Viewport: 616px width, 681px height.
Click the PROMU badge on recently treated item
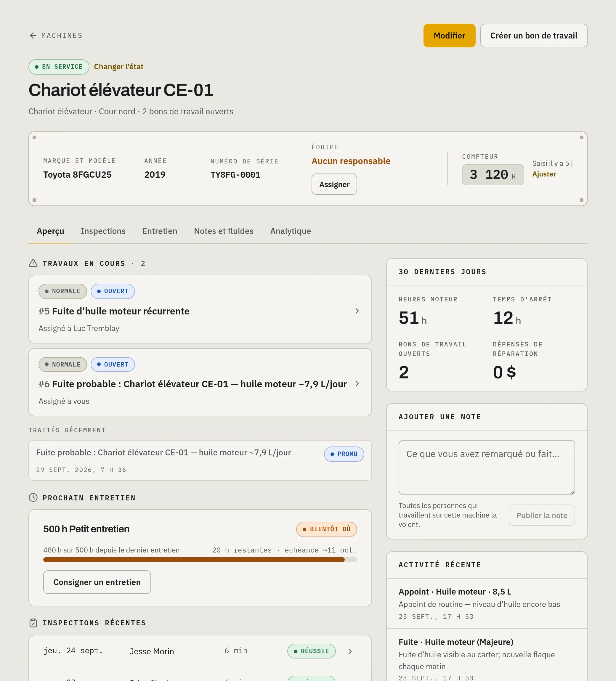(x=344, y=454)
